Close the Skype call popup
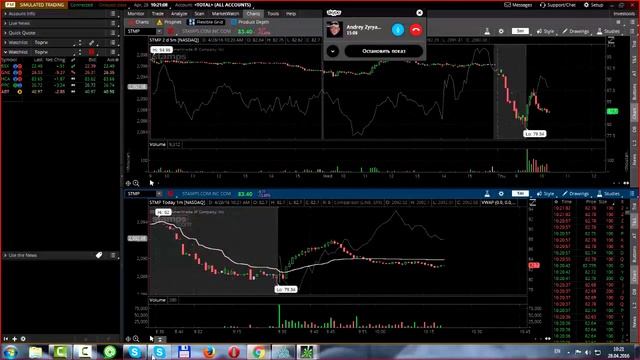The image size is (640, 360). coord(420,13)
